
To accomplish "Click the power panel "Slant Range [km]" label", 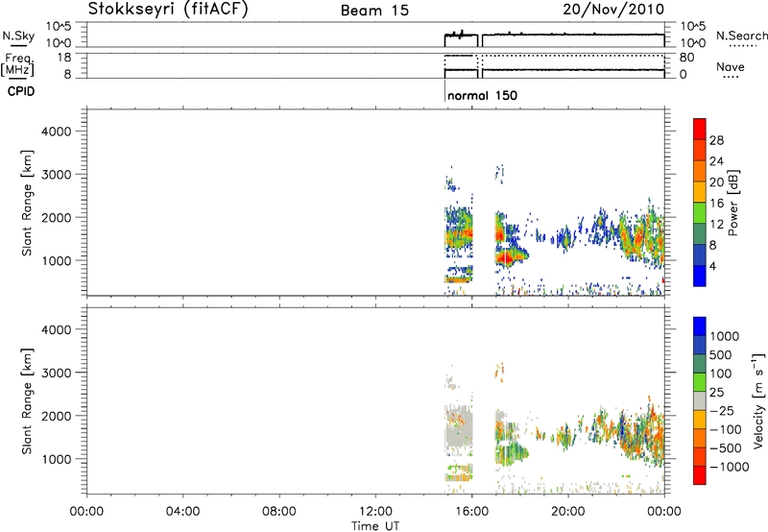I will (x=27, y=203).
